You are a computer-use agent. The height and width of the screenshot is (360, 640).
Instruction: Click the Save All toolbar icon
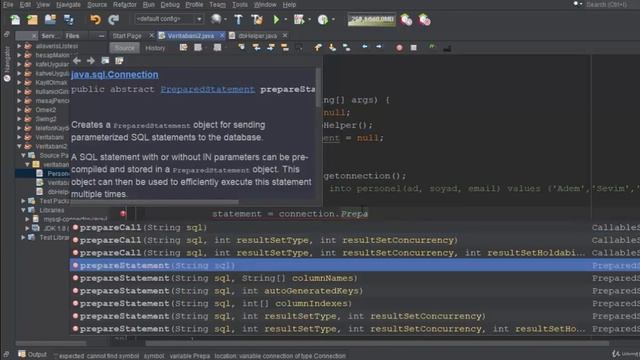(x=68, y=20)
